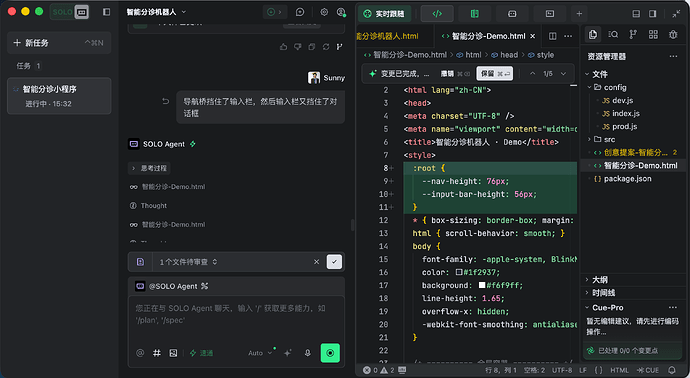Toggle the bottom panel layout icon
The height and width of the screenshot is (378, 690).
[x=636, y=14]
